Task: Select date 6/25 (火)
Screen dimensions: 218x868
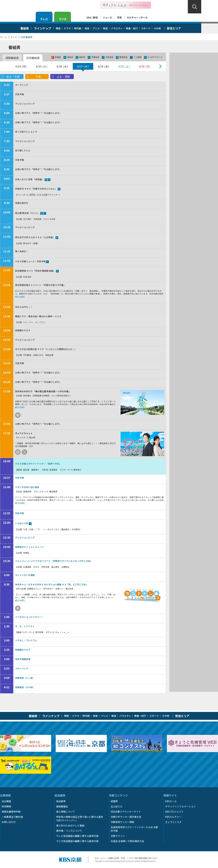Action: (x=42, y=66)
